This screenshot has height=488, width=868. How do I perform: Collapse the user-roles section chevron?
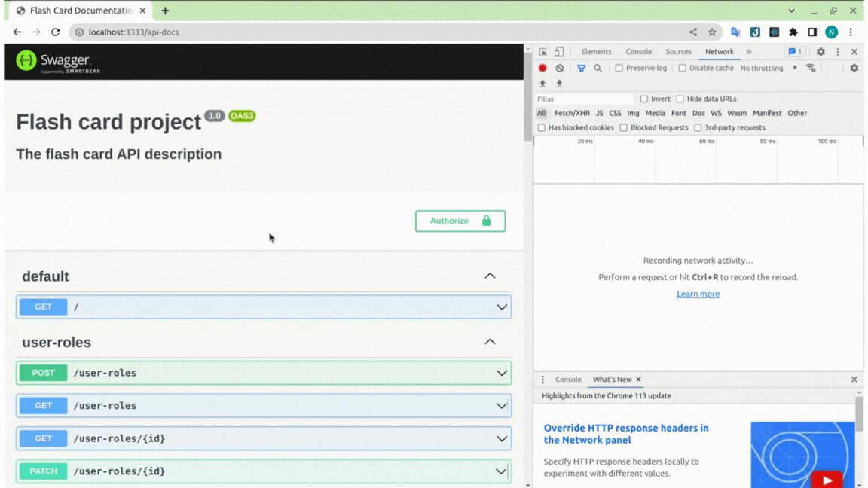491,341
